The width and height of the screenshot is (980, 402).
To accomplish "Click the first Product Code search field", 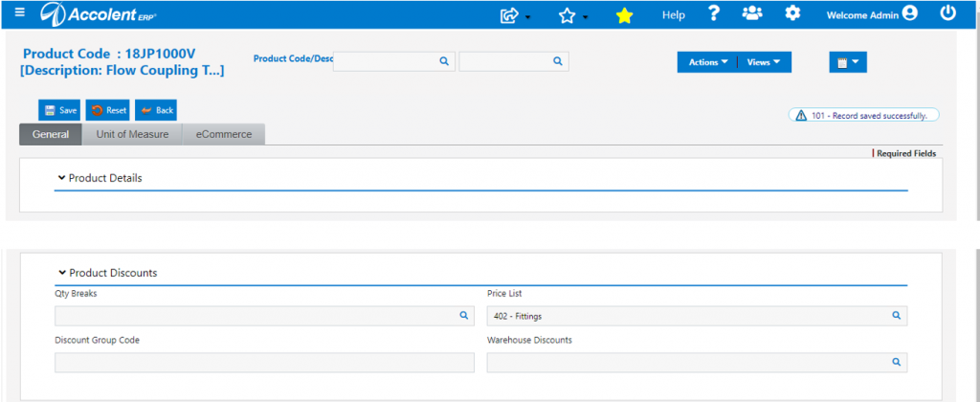I will [x=393, y=61].
